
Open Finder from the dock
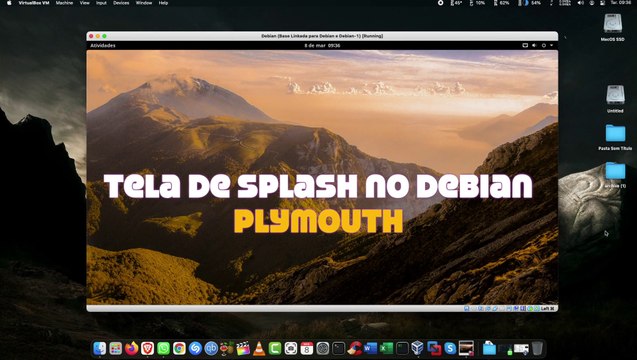pyautogui.click(x=100, y=348)
